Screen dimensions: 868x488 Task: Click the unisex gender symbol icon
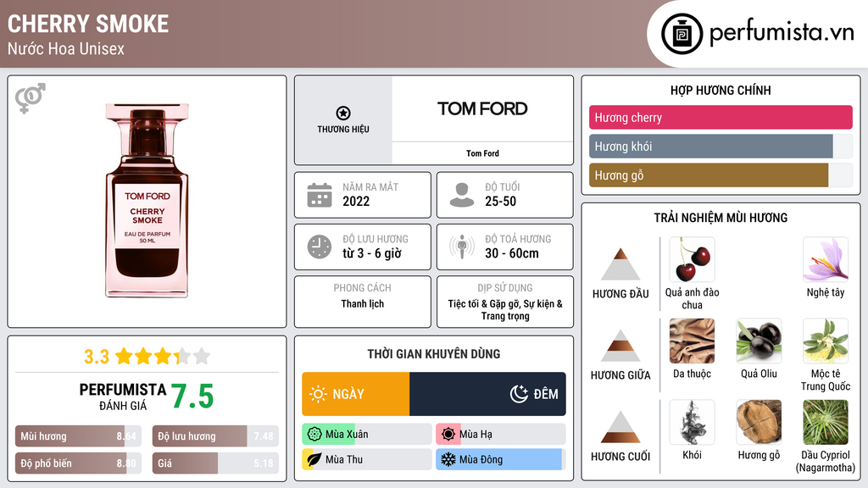(x=30, y=97)
